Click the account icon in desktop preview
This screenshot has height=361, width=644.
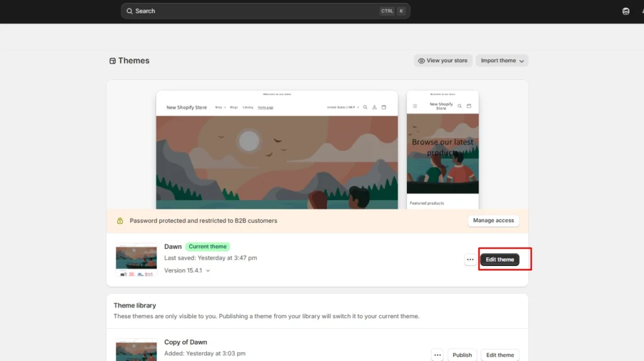coord(374,107)
